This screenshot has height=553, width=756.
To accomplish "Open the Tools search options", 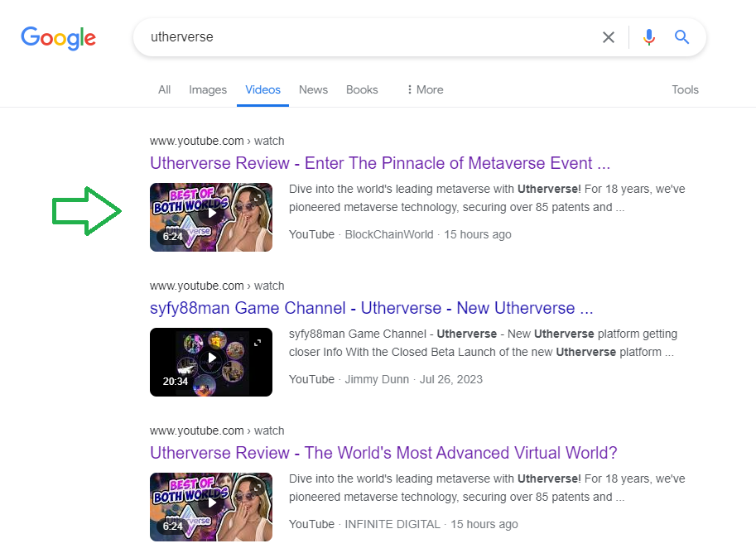I will point(685,89).
